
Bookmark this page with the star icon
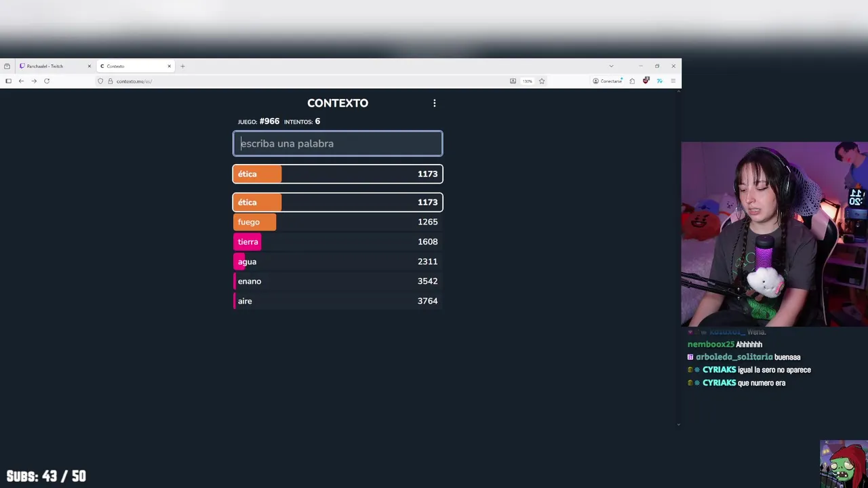(x=541, y=81)
